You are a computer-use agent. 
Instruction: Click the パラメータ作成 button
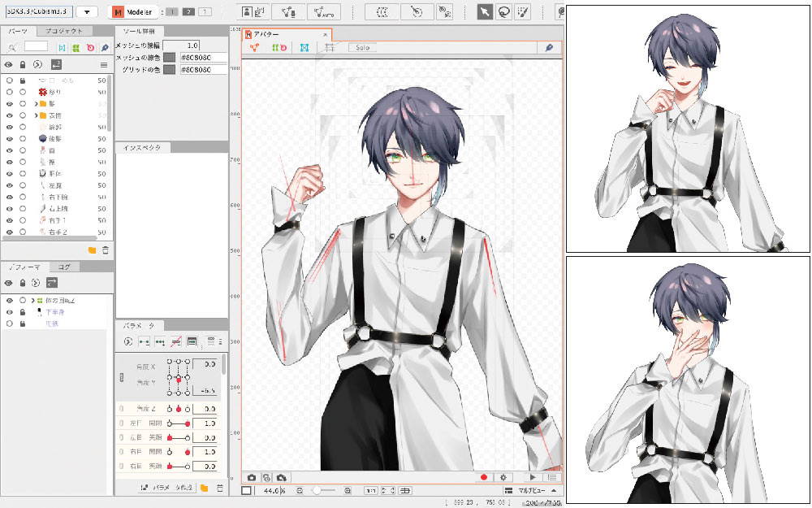click(166, 488)
